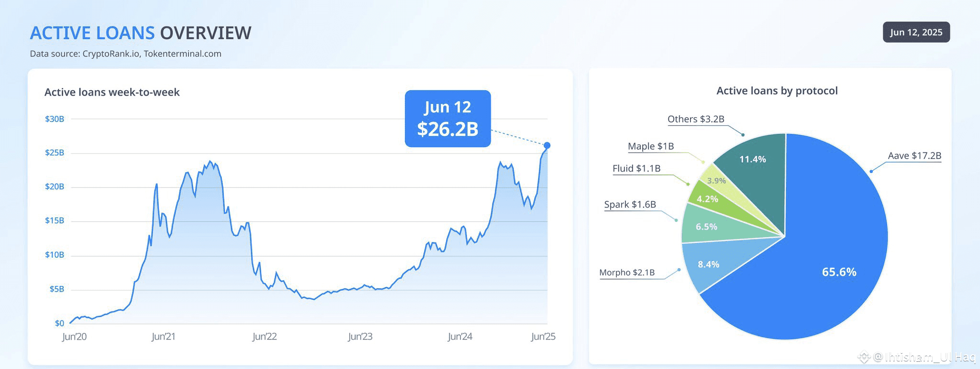980x369 pixels.
Task: Click the Active loans week-to-week chart title
Action: [112, 92]
